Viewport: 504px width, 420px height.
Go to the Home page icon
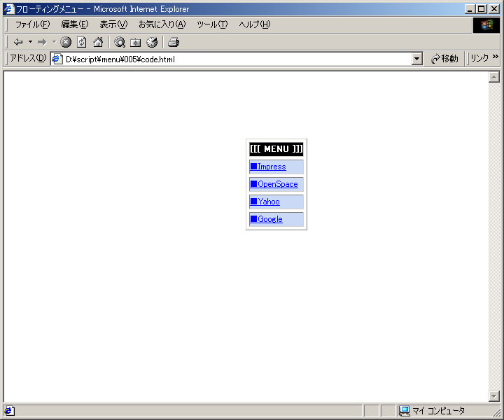[x=98, y=42]
